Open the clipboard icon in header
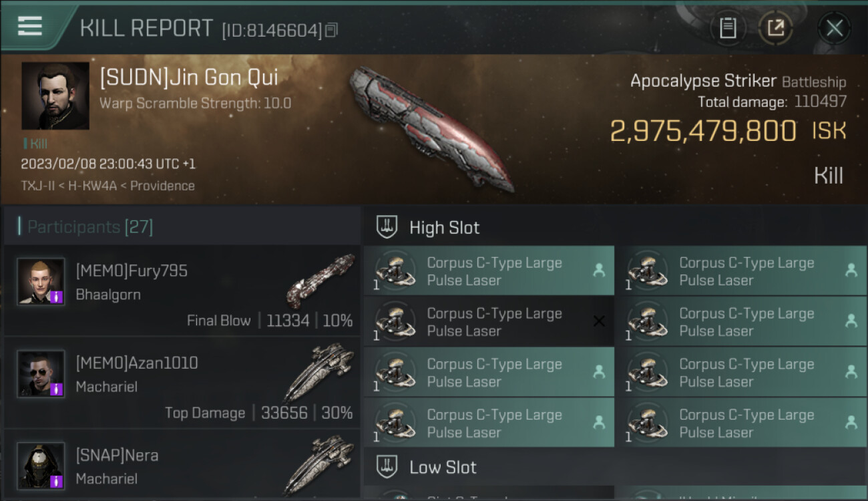The width and height of the screenshot is (868, 501). 727,28
